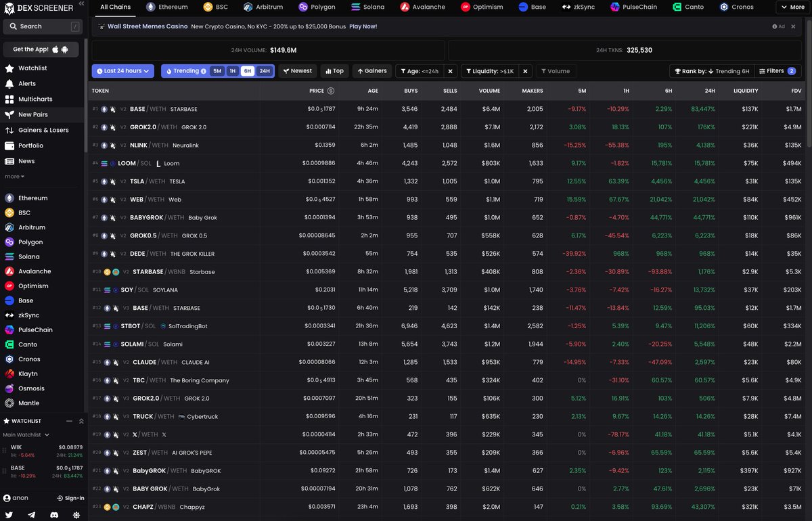Edit the Liquidity filter chip
The image size is (812, 521).
click(x=491, y=71)
